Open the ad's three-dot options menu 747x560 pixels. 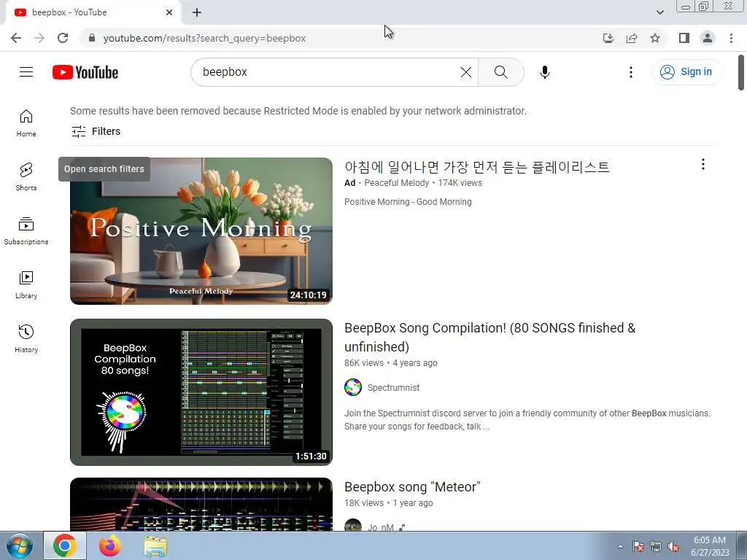(x=703, y=164)
